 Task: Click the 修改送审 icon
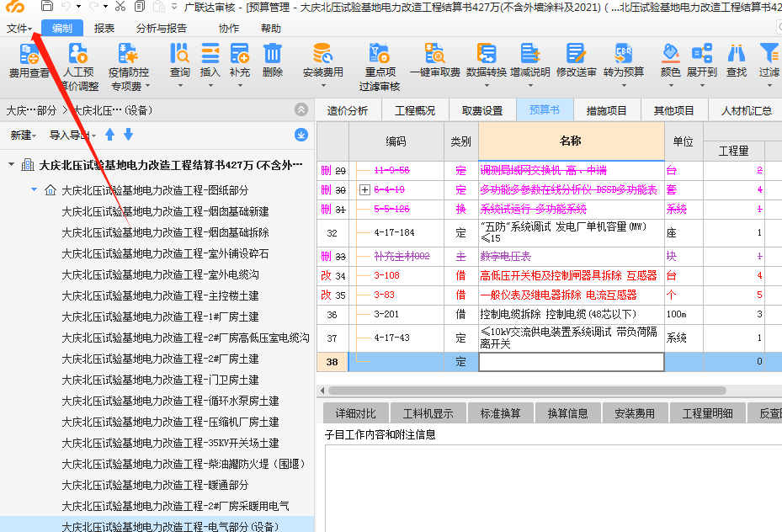pyautogui.click(x=576, y=53)
